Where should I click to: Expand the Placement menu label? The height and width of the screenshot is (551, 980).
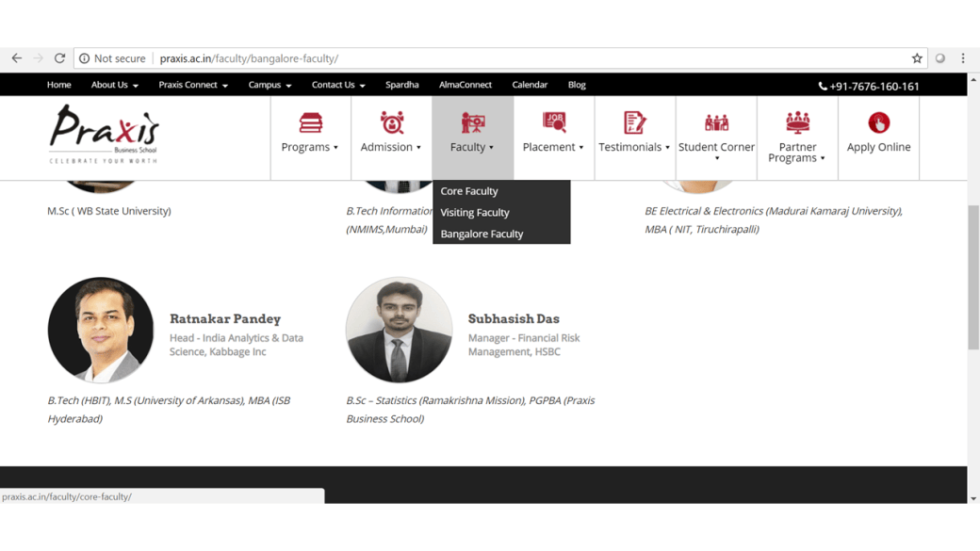point(553,147)
